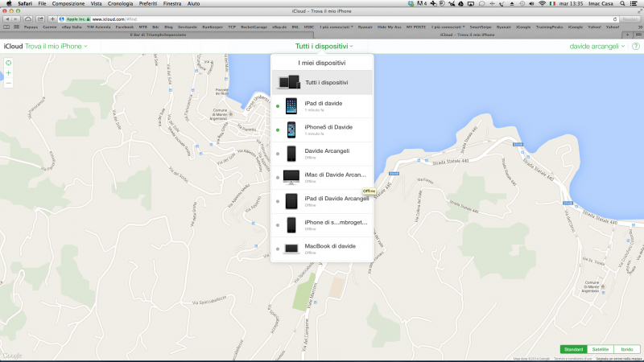Click the Tutti i dispositivi devices group icon
The width and height of the screenshot is (644, 362).
(x=289, y=82)
